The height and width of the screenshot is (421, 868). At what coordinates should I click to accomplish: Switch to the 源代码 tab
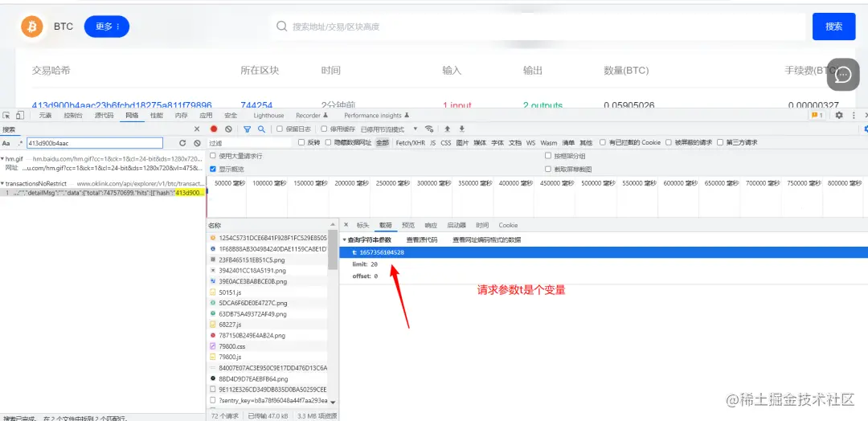(104, 116)
